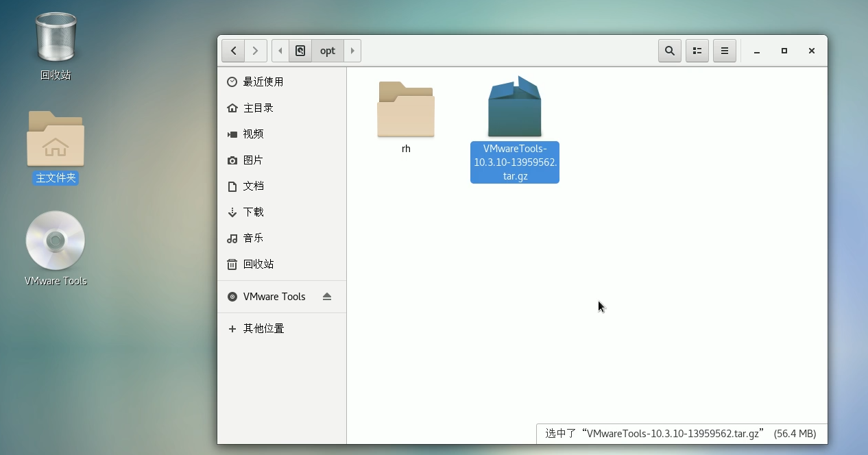The image size is (868, 455).
Task: Minimize the file manager window
Action: pyautogui.click(x=757, y=51)
